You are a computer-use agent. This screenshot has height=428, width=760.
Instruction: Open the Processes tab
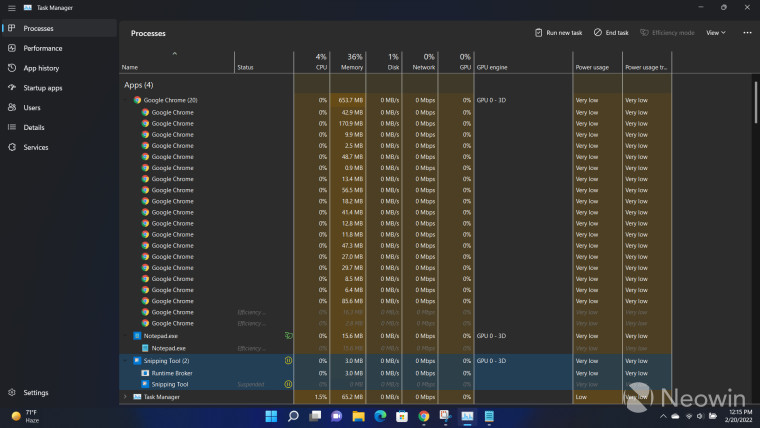point(59,28)
